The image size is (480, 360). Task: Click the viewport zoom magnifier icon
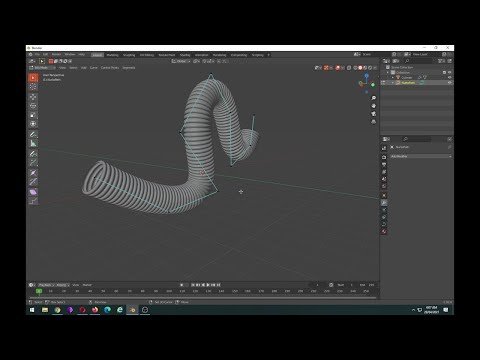[374, 98]
